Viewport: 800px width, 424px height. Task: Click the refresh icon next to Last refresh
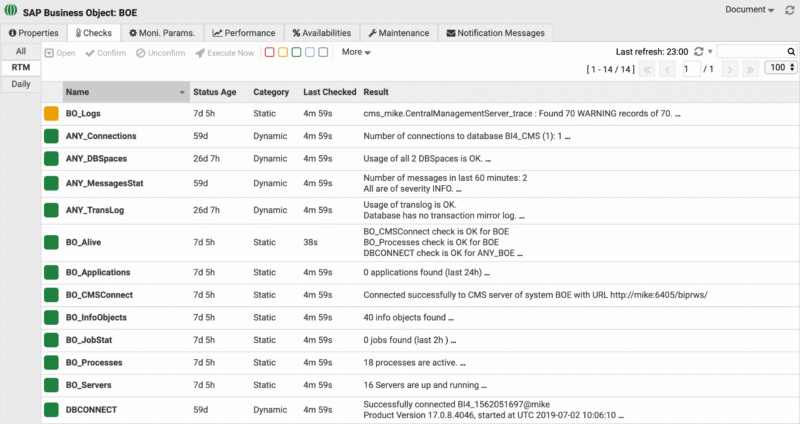coord(698,51)
